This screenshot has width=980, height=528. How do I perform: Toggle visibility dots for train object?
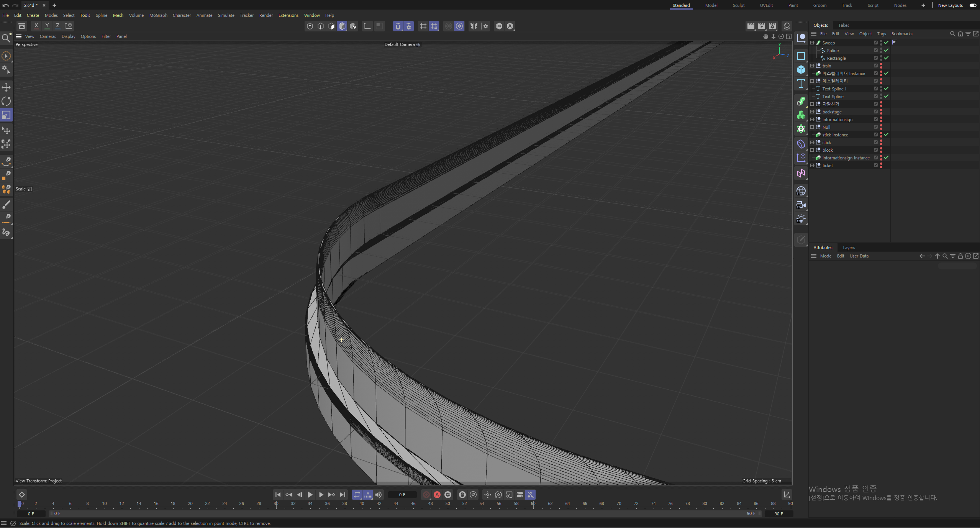(x=881, y=66)
